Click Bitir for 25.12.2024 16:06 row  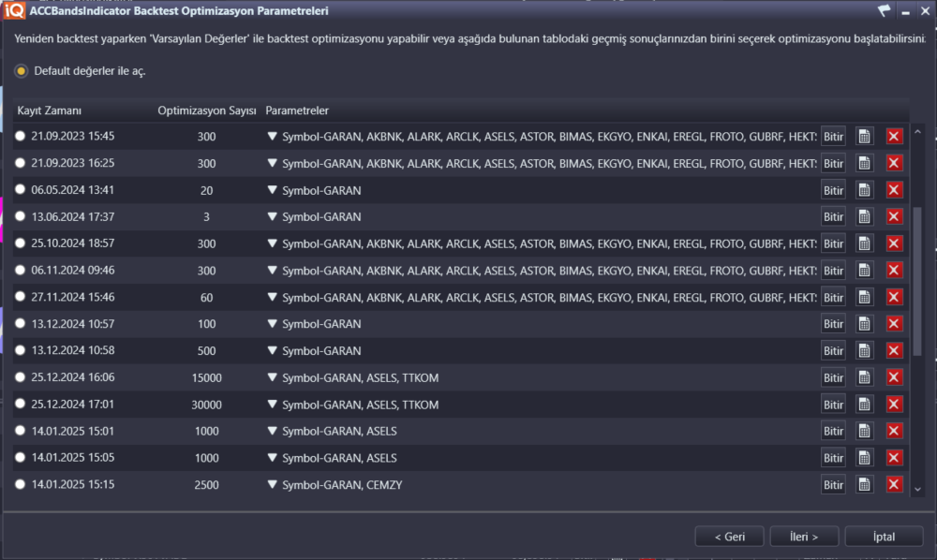click(x=833, y=377)
